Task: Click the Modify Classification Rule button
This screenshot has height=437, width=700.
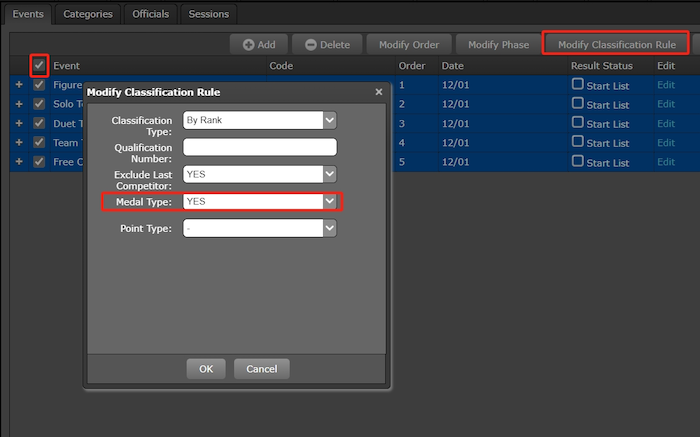Action: click(616, 44)
